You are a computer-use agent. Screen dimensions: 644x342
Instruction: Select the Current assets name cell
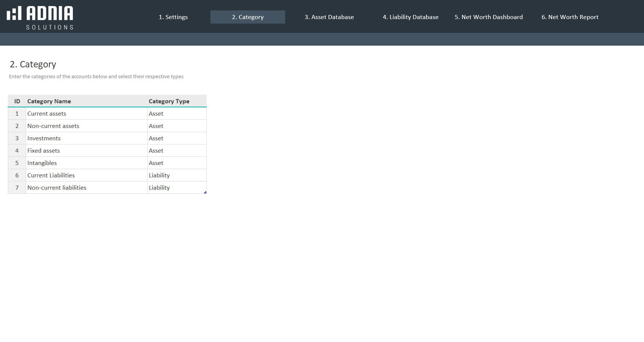click(86, 114)
